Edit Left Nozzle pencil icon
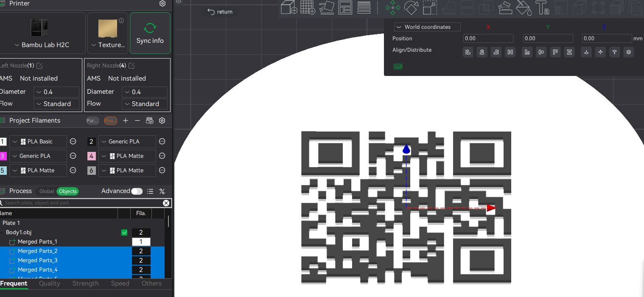Viewport: 644px width, 297px height. click(x=39, y=66)
